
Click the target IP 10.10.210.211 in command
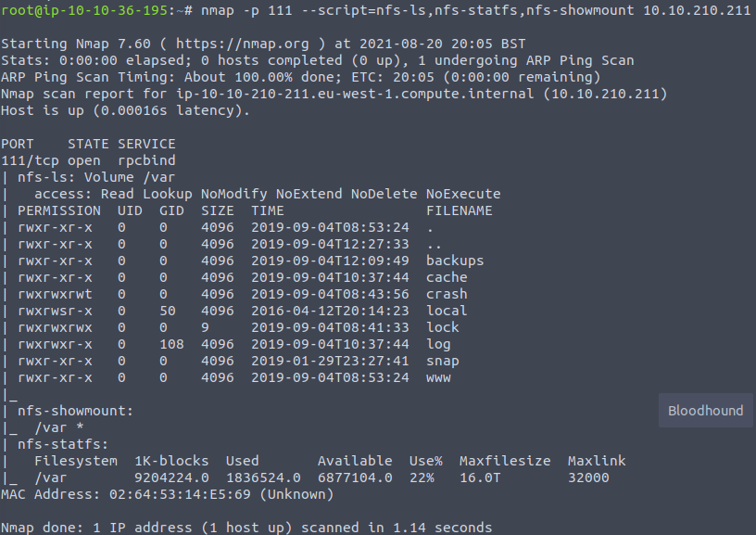(697, 10)
